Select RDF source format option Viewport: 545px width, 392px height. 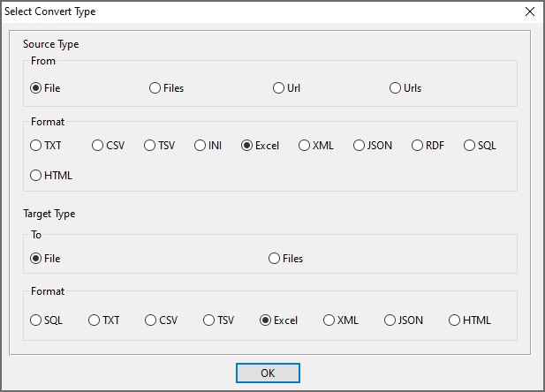point(417,146)
